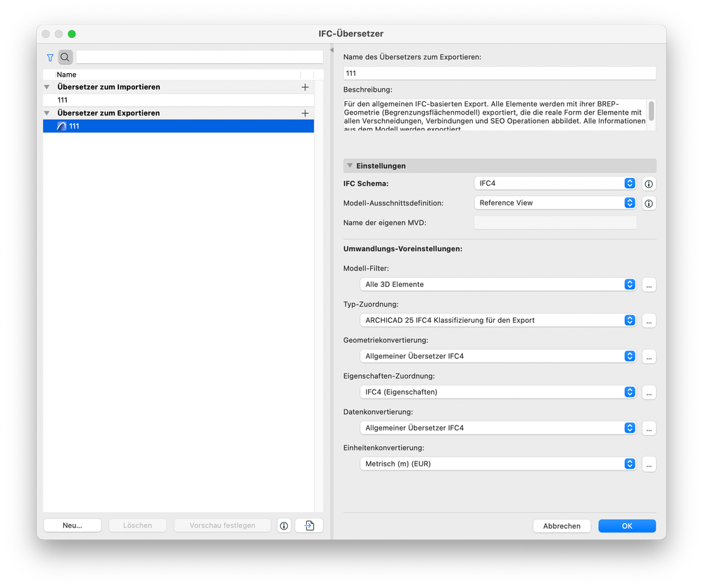The width and height of the screenshot is (703, 588).
Task: Open the IFC4 (Eigenschaften) dropdown
Action: click(498, 392)
